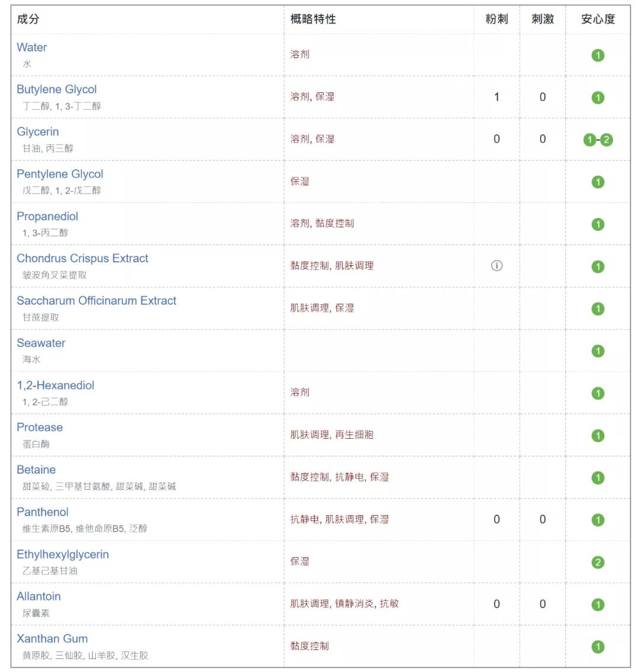Click the info icon beside Chondrus Crispus Extract
The width and height of the screenshot is (639, 672).
click(496, 266)
